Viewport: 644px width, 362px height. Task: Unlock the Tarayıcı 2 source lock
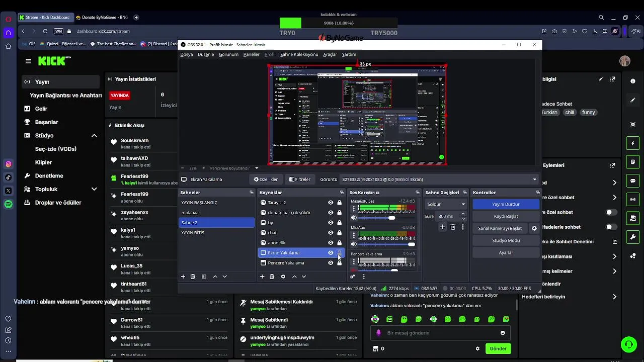click(339, 203)
